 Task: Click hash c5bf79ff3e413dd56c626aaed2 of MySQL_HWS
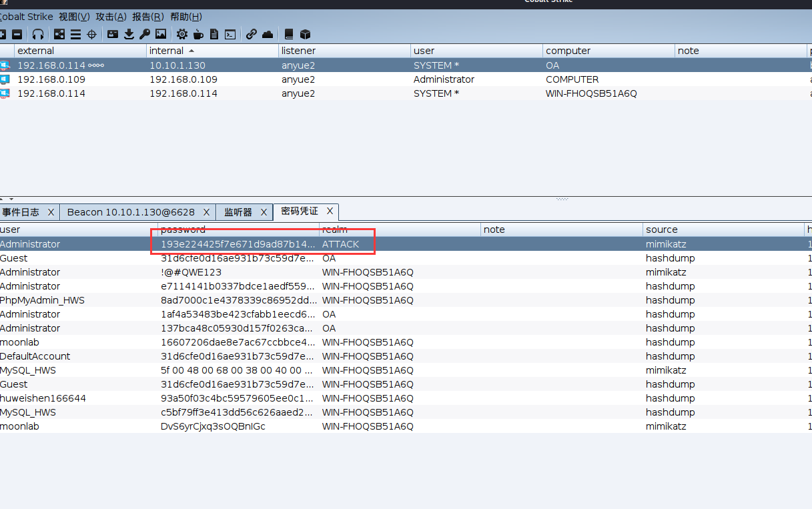tap(237, 412)
